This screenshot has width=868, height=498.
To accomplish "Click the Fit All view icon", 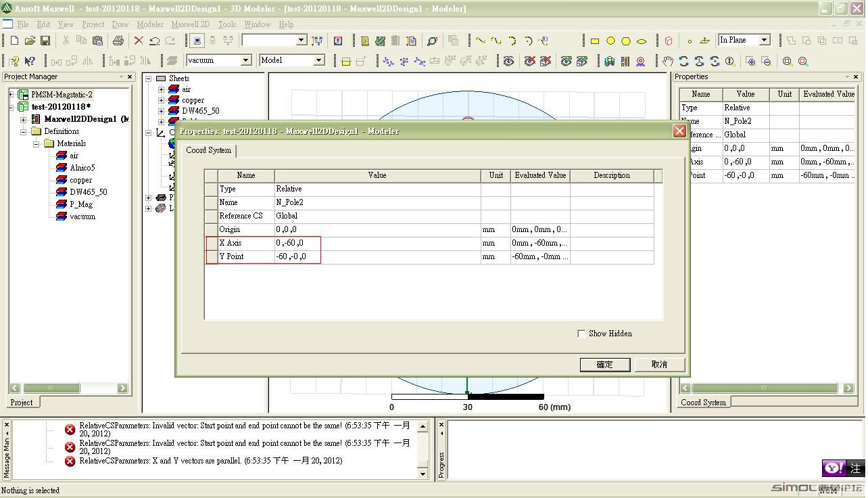I will [x=788, y=61].
